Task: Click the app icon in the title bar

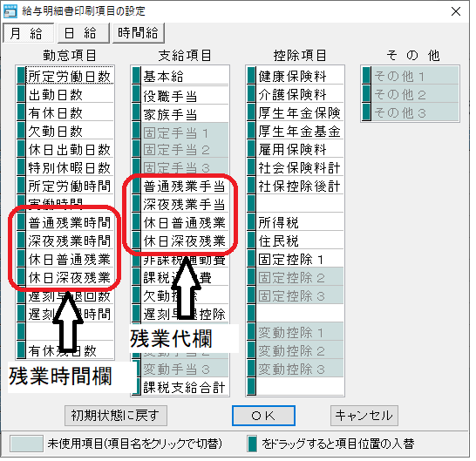Action: [10, 11]
